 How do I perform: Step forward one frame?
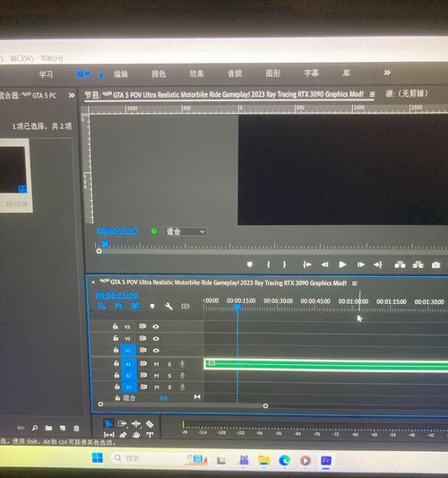360,265
